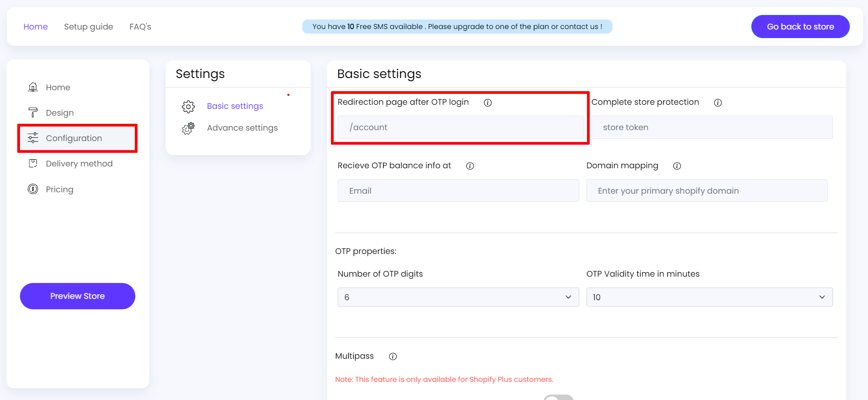Screen dimensions: 868x400
Task: Click the Basic settings gear icon
Action: [188, 107]
